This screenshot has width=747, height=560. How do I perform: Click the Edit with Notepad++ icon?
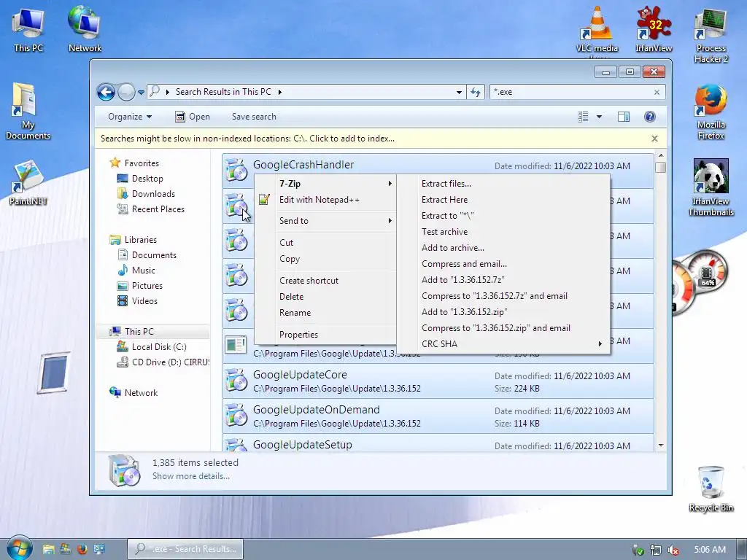click(x=264, y=200)
